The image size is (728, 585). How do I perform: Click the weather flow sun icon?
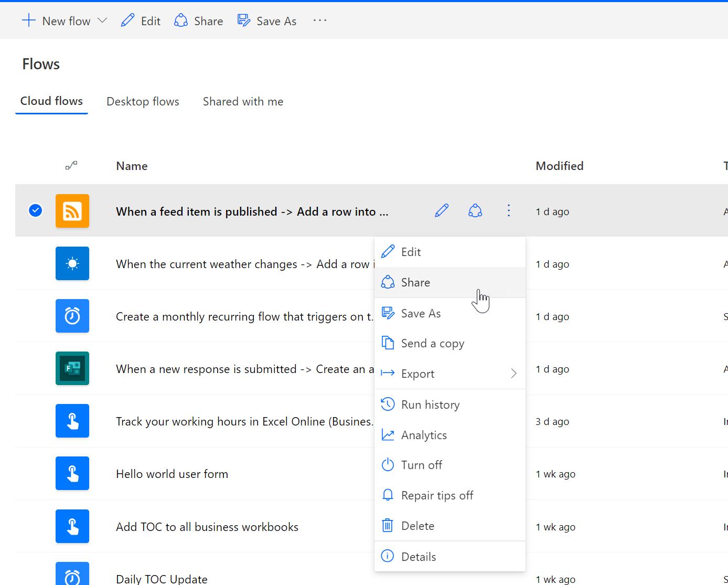coord(72,263)
